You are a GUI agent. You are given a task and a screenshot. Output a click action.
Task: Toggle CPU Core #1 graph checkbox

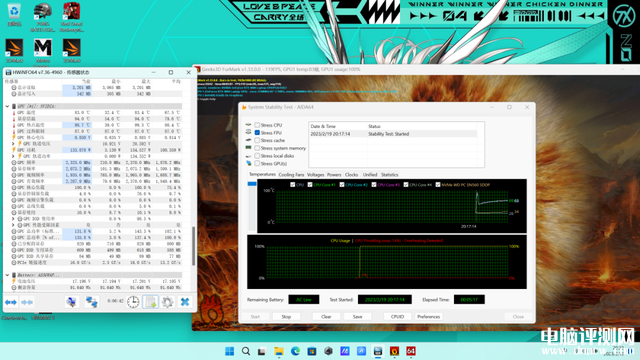point(310,184)
